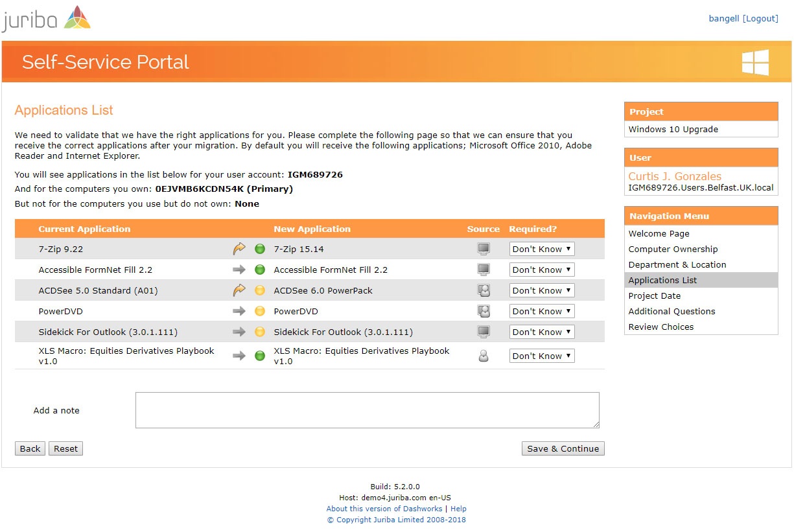This screenshot has height=532, width=794.
Task: Open Required dropdown for Accessible FormNet Fill
Action: click(x=542, y=270)
